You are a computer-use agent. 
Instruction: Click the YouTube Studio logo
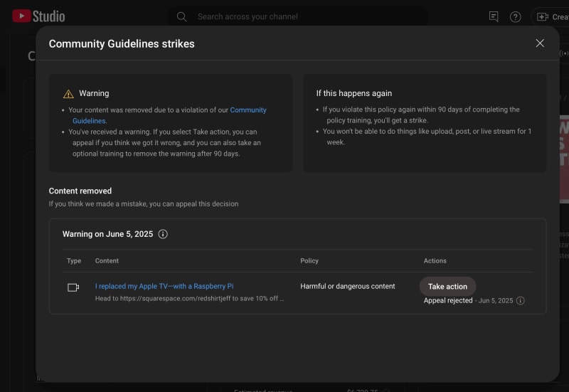point(38,16)
